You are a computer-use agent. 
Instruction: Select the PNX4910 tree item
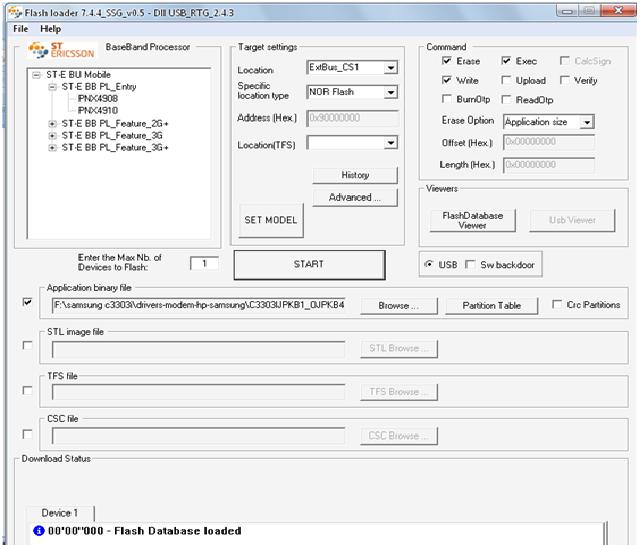(98, 111)
